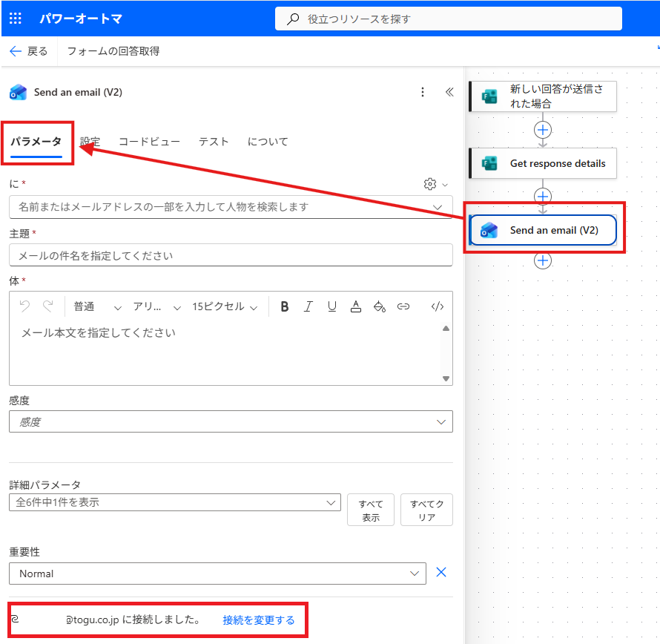660x644 pixels.
Task: Expand 全6件中1件を表示 parameters dropdown
Action: [x=175, y=502]
